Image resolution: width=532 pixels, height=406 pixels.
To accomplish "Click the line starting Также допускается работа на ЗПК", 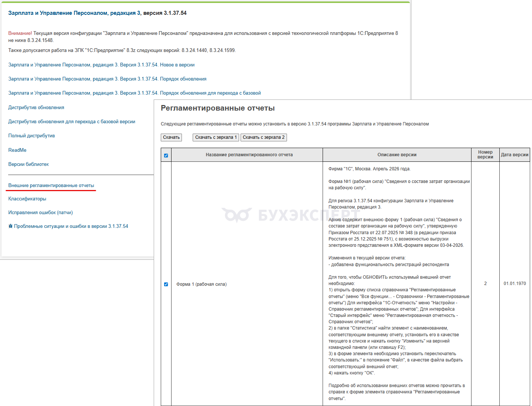I will tap(122, 50).
